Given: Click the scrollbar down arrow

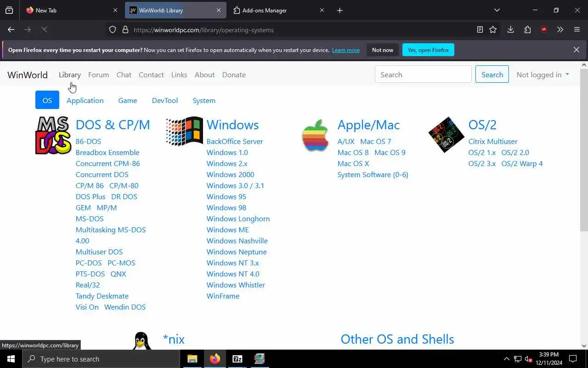Looking at the screenshot, I should pos(584,346).
